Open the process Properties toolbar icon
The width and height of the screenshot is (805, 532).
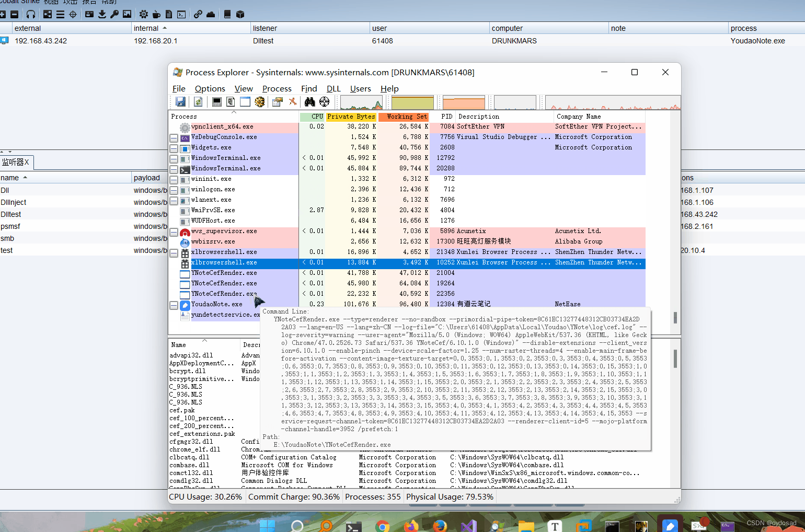(x=278, y=102)
